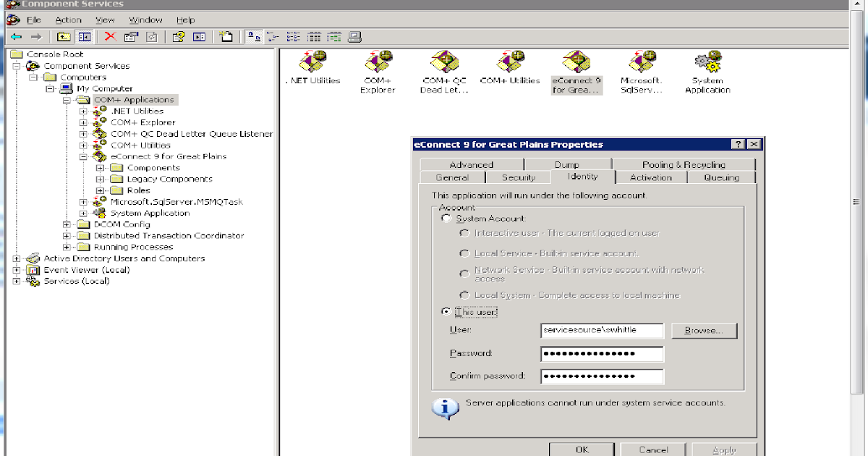Expand the DCOM Config tree node

(x=65, y=224)
